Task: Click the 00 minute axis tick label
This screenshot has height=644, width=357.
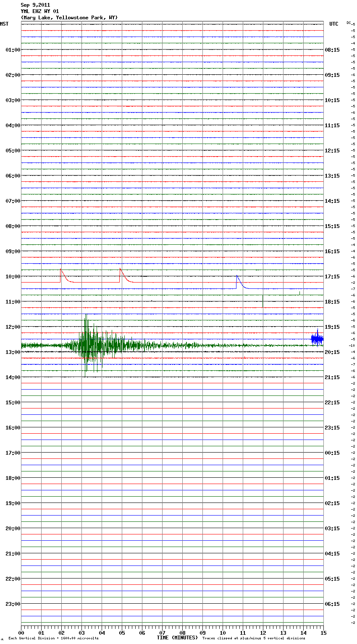Action: tap(21, 633)
